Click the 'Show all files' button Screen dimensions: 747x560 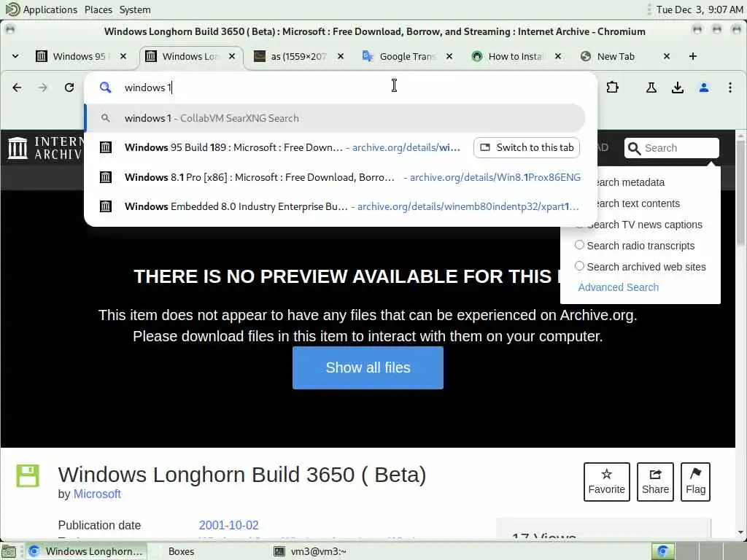(368, 367)
